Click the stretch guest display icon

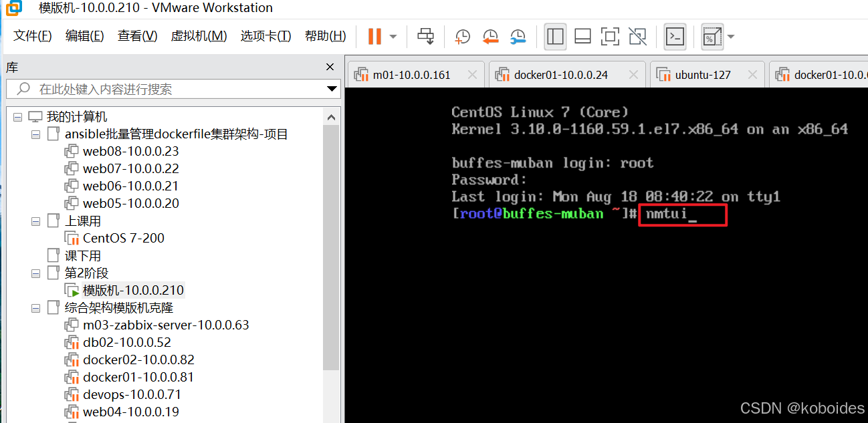(712, 36)
